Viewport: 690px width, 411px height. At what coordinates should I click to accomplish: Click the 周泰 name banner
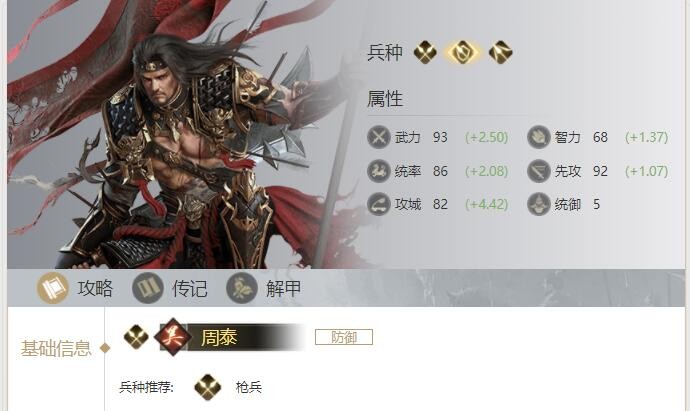[x=245, y=337]
